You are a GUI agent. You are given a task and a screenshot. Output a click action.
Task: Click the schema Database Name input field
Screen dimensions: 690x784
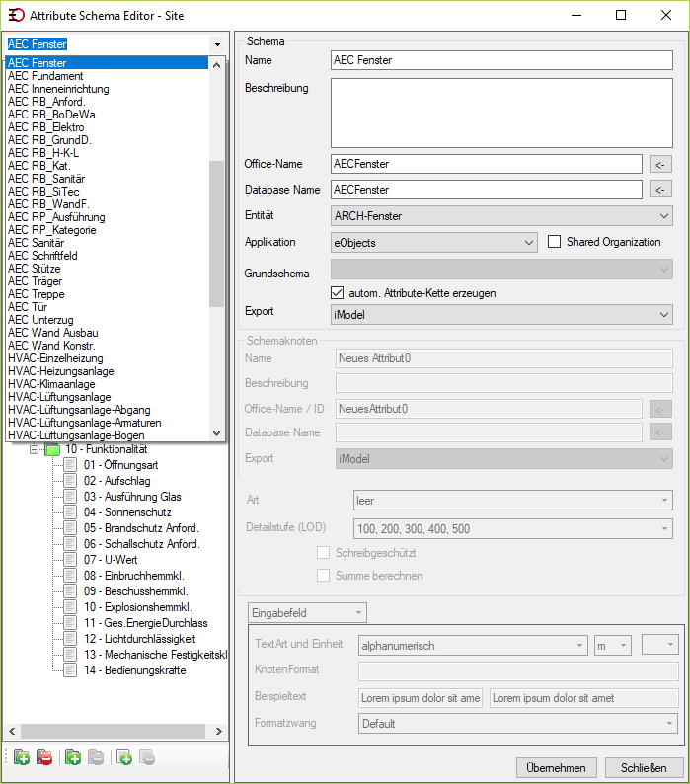487,190
